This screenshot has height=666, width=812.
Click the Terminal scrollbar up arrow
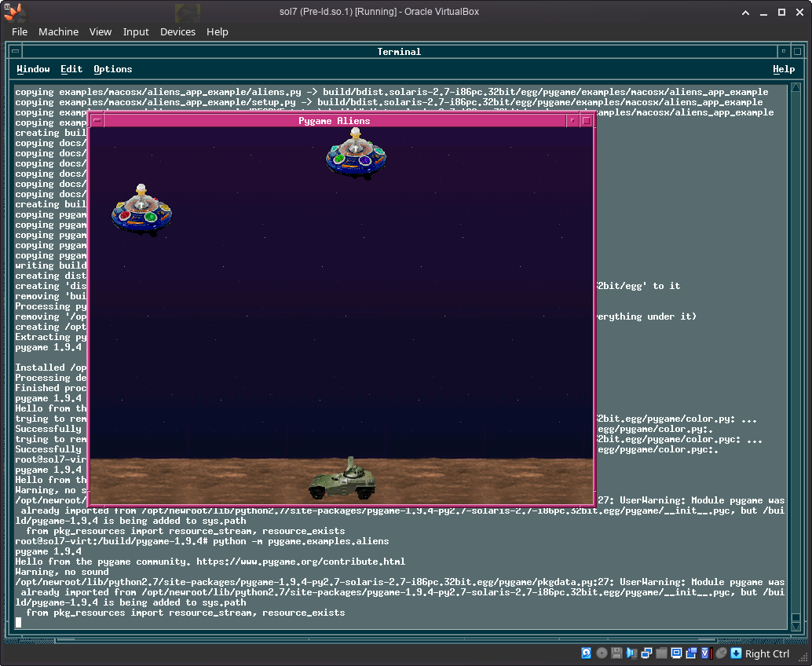[x=796, y=87]
